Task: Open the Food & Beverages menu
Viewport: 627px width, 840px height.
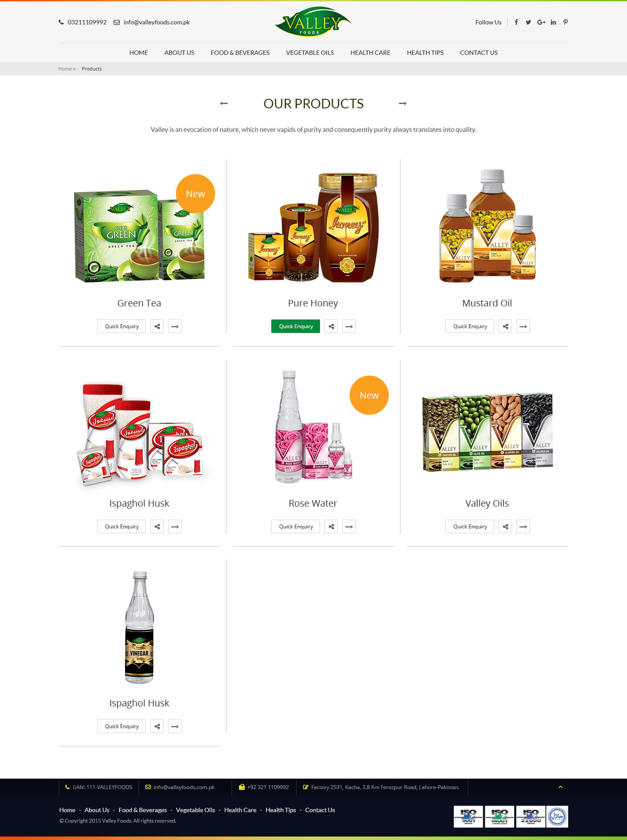Action: pyautogui.click(x=240, y=53)
